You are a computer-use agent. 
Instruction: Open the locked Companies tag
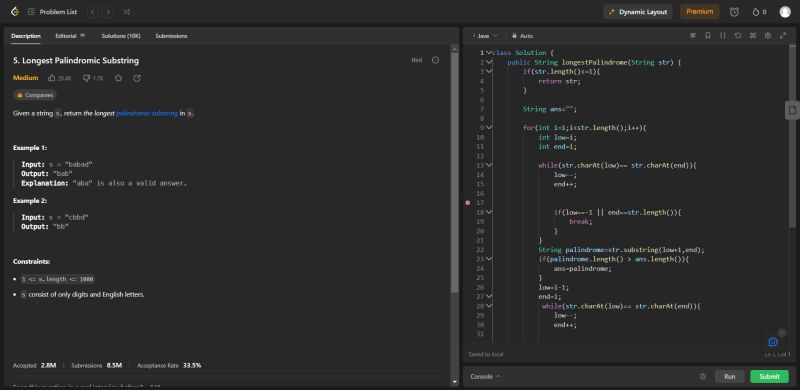pyautogui.click(x=35, y=95)
